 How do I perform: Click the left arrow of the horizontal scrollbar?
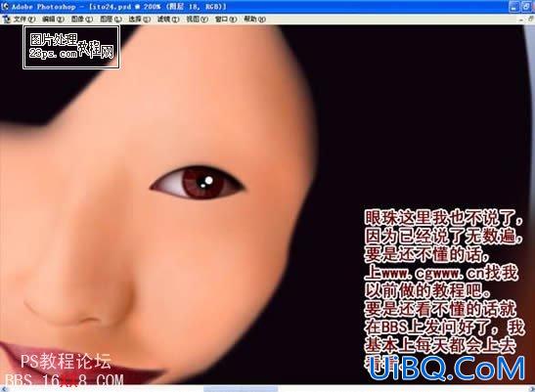3,389
